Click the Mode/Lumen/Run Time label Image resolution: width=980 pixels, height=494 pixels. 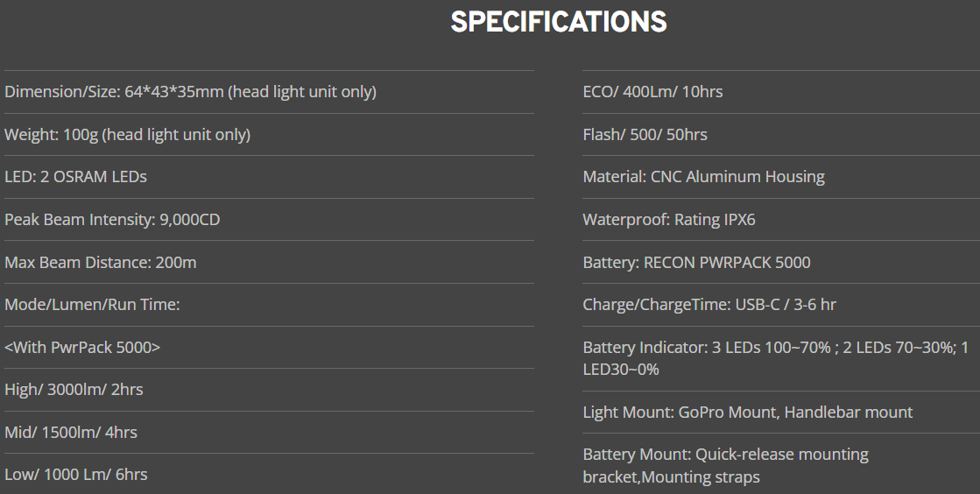click(x=92, y=305)
